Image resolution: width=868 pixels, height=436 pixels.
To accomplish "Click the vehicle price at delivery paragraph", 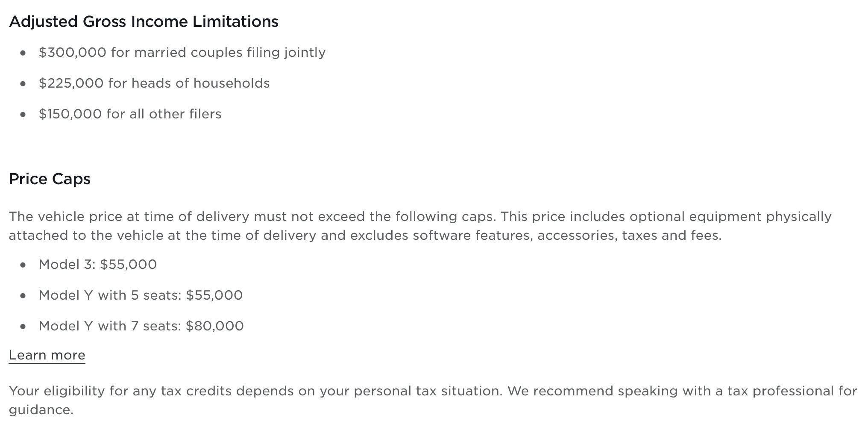I will [420, 226].
